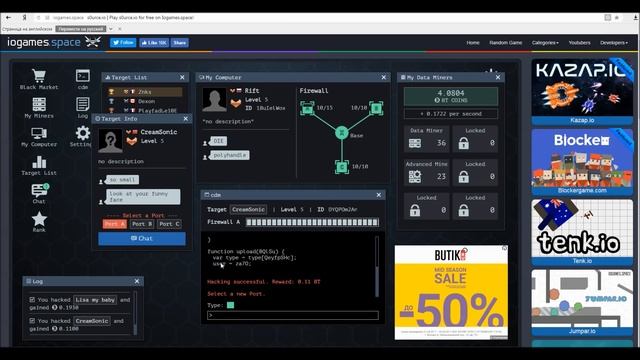Click Lisa my baby name in Log

click(95, 300)
